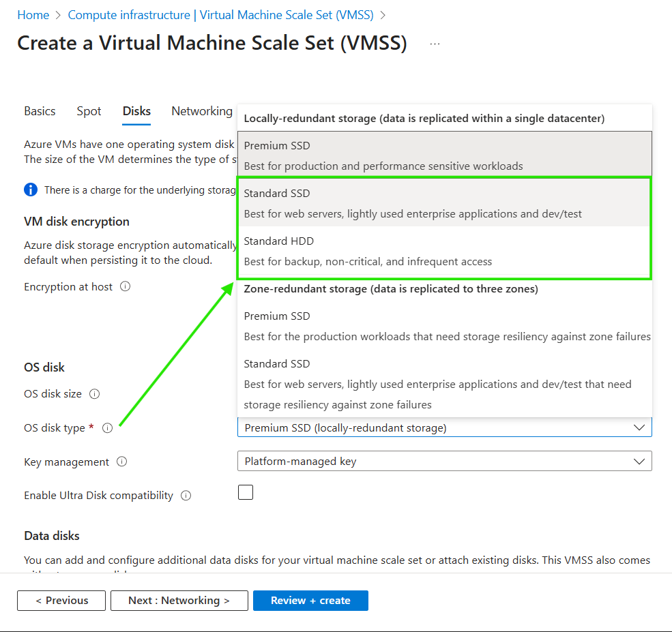This screenshot has height=632, width=672.
Task: Follow the Home breadcrumb link
Action: (x=33, y=14)
